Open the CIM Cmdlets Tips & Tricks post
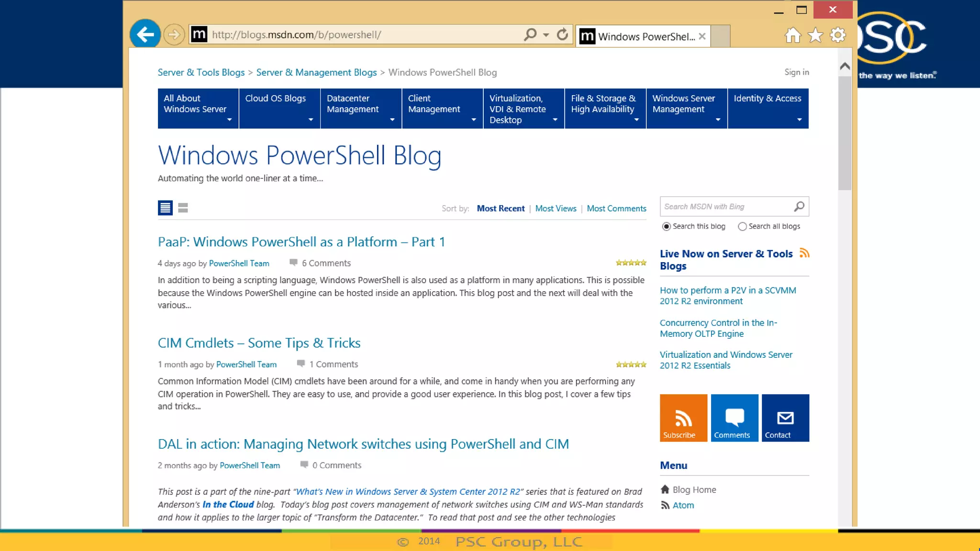980x551 pixels. coord(259,343)
